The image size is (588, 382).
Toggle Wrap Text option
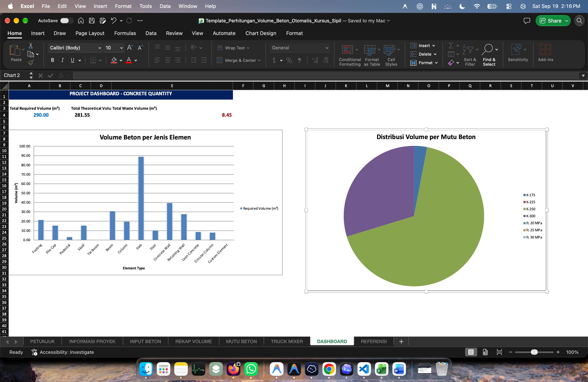[234, 48]
